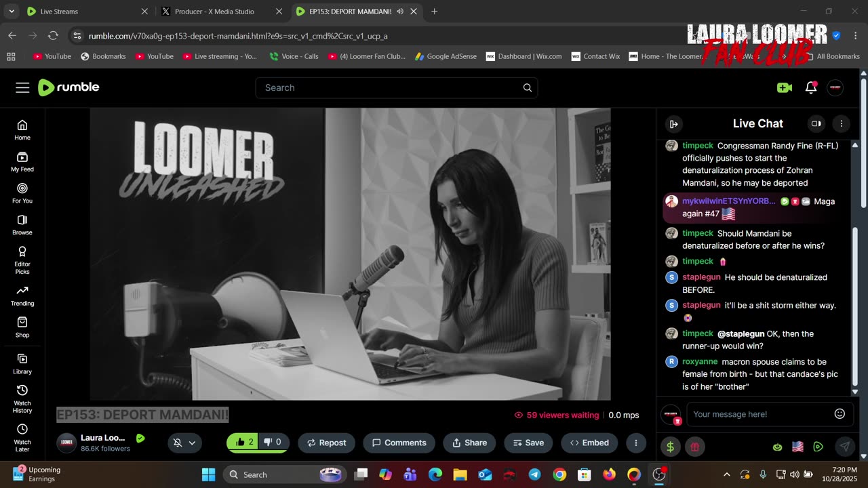Viewport: 868px width, 488px height.
Task: Open My Feed in the sidebar
Action: pos(22,162)
